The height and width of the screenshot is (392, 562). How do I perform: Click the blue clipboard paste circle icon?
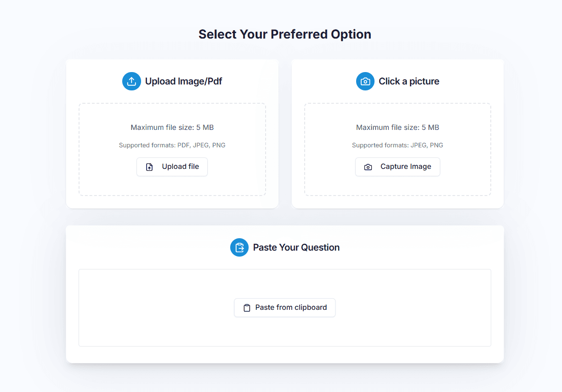tap(239, 247)
